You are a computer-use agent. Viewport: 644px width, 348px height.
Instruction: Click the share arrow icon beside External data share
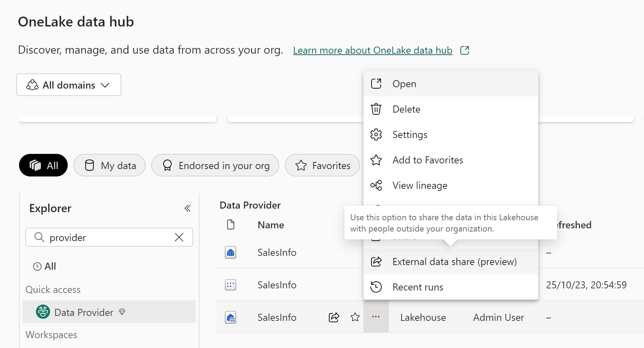click(376, 262)
